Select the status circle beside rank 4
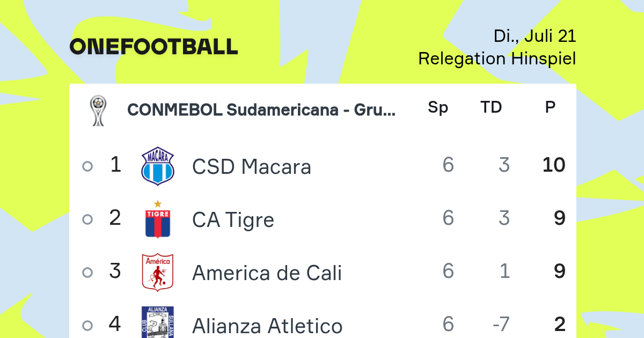 coord(87,326)
